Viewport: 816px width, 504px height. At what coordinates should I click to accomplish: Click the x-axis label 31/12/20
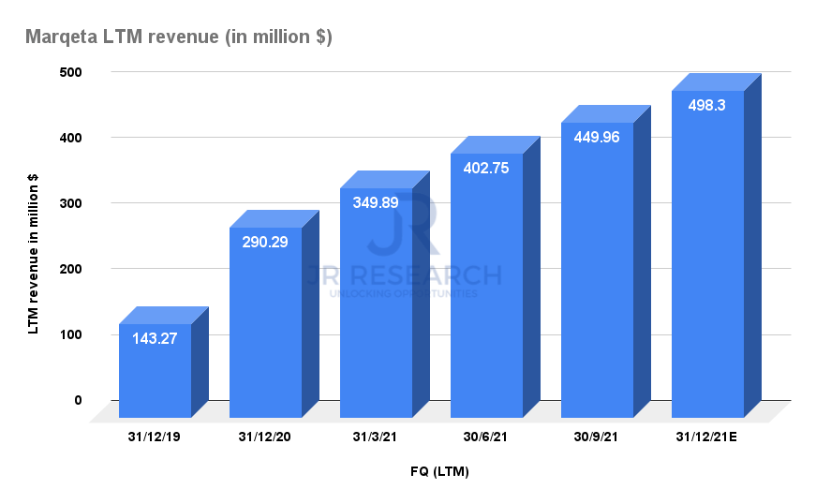click(264, 437)
